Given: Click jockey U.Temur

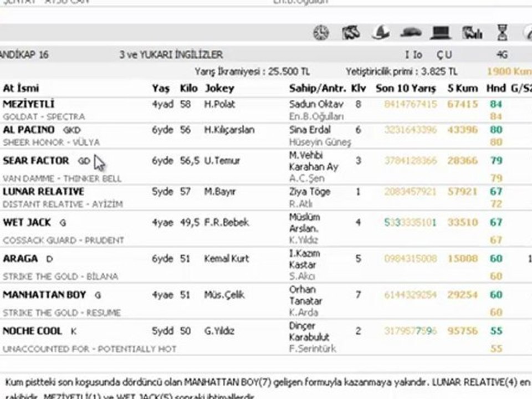Looking at the screenshot, I should pos(222,161).
